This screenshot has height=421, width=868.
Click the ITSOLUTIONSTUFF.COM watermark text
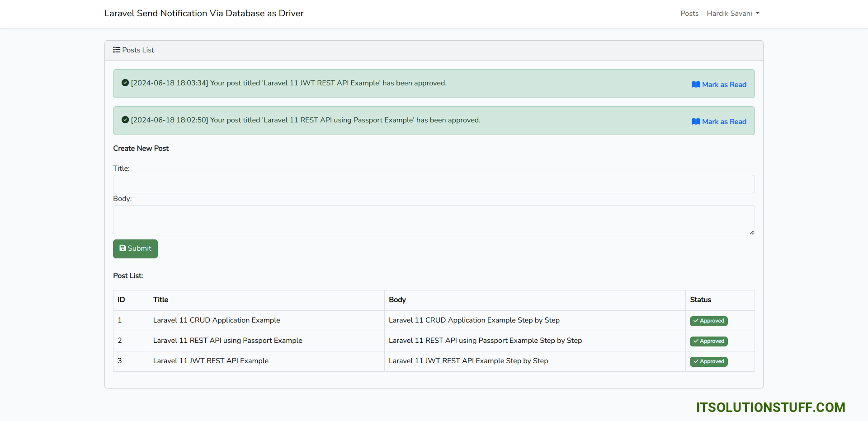click(x=771, y=407)
